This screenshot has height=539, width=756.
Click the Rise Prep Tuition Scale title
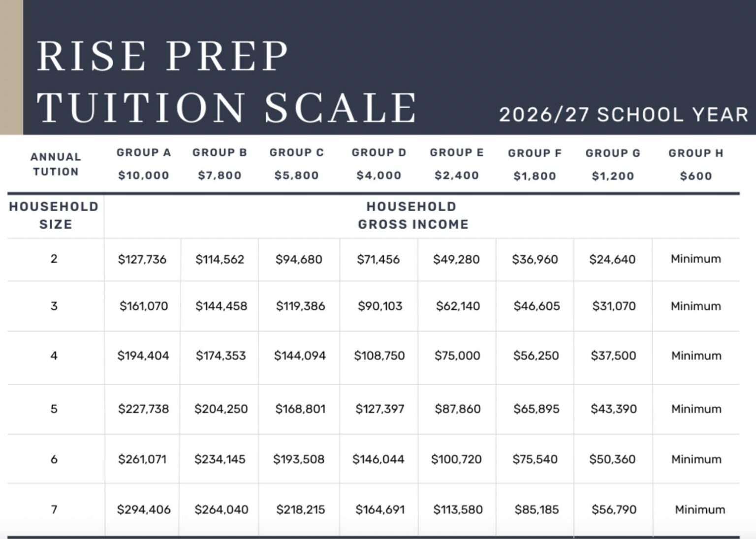click(x=226, y=81)
